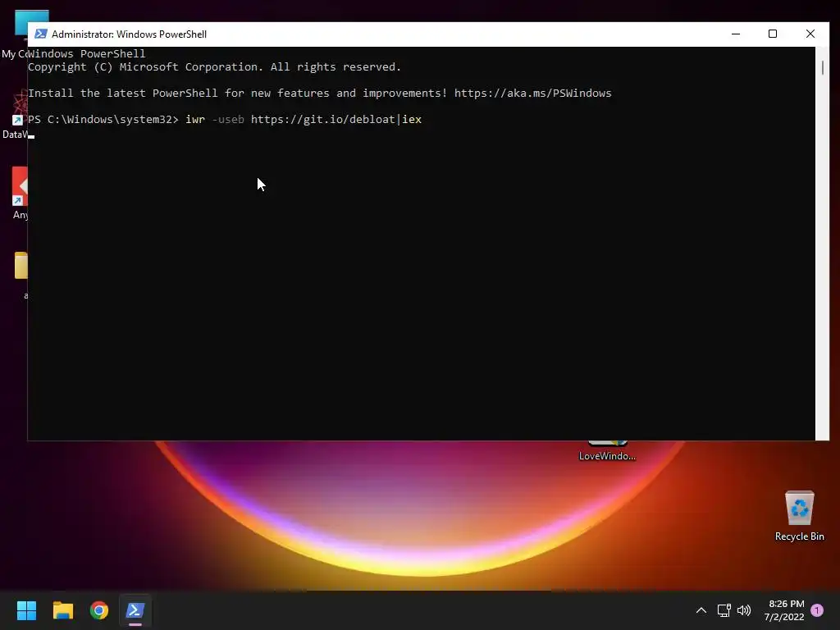Click the https://git.io/debloat URL in command
This screenshot has height=630, width=840.
point(323,120)
